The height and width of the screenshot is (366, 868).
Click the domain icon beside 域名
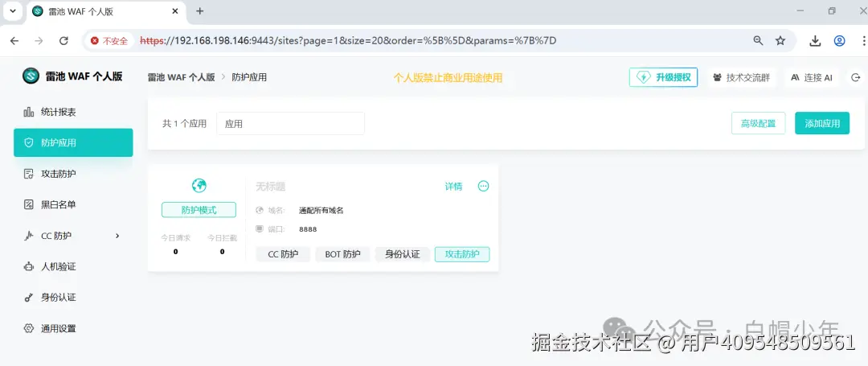(259, 211)
